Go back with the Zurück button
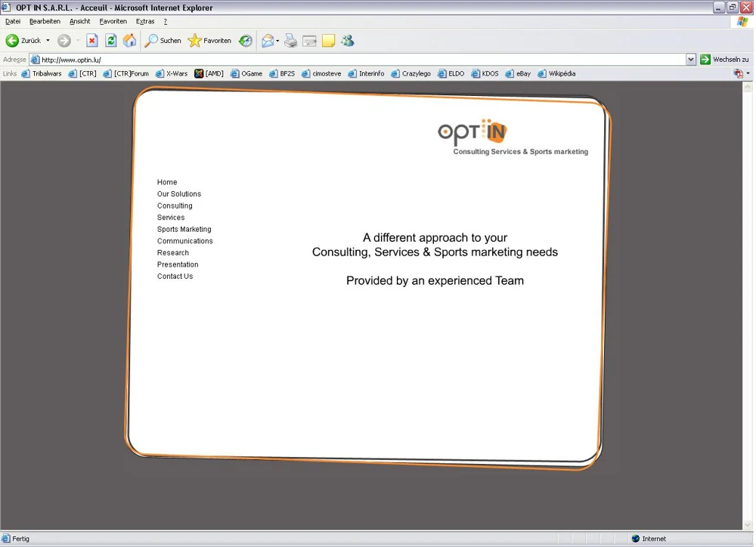The image size is (756, 547). pyautogui.click(x=23, y=41)
